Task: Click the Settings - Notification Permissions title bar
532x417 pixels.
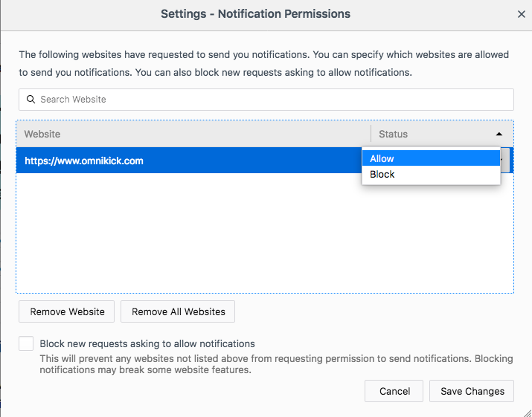Action: (255, 14)
